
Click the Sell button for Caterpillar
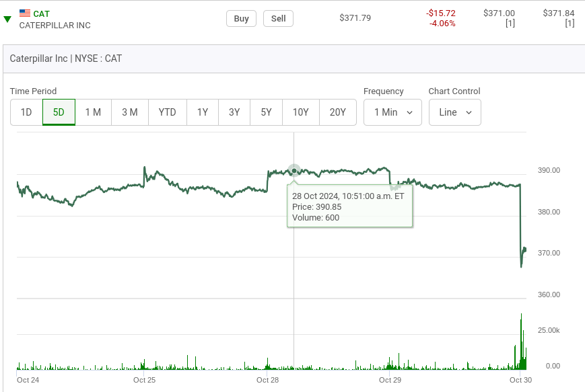pos(278,19)
